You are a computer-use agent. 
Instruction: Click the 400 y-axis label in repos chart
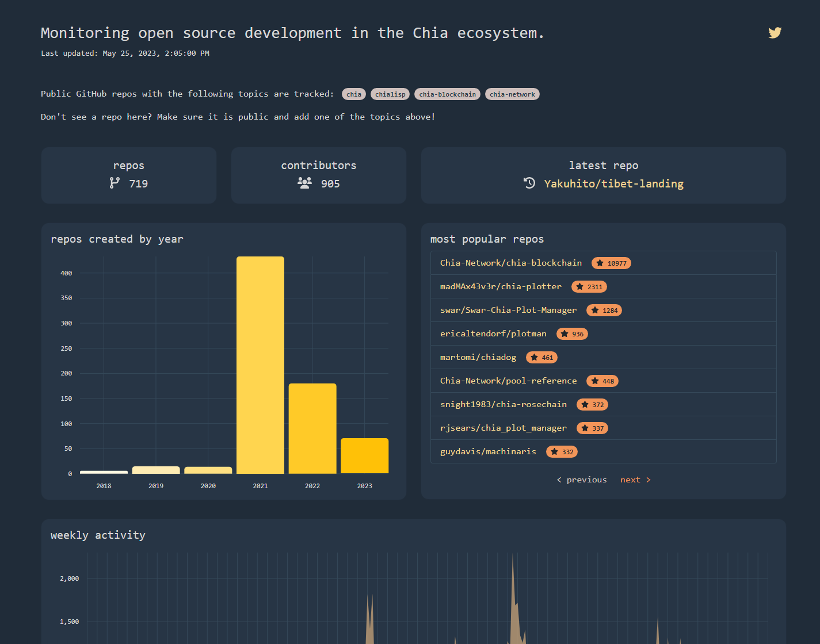[66, 273]
